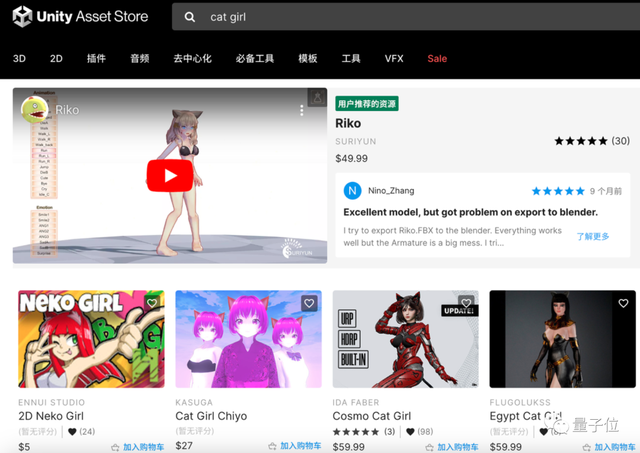Open the 模板 menu item

coord(307,59)
